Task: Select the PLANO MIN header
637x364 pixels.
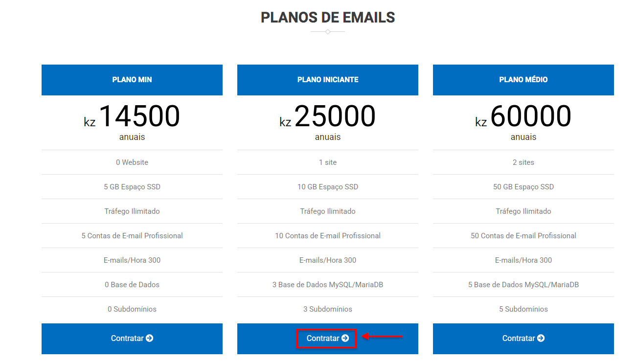Action: click(132, 80)
